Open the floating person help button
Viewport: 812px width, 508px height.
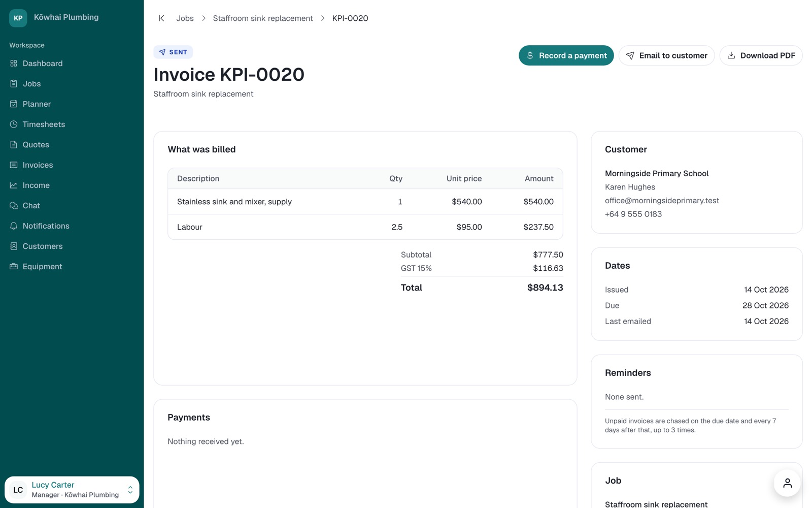[787, 483]
